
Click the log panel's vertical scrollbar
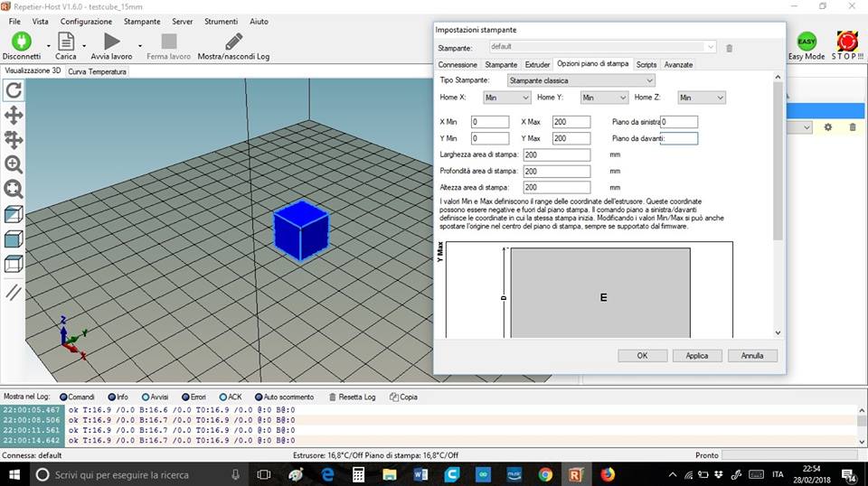(x=862, y=425)
